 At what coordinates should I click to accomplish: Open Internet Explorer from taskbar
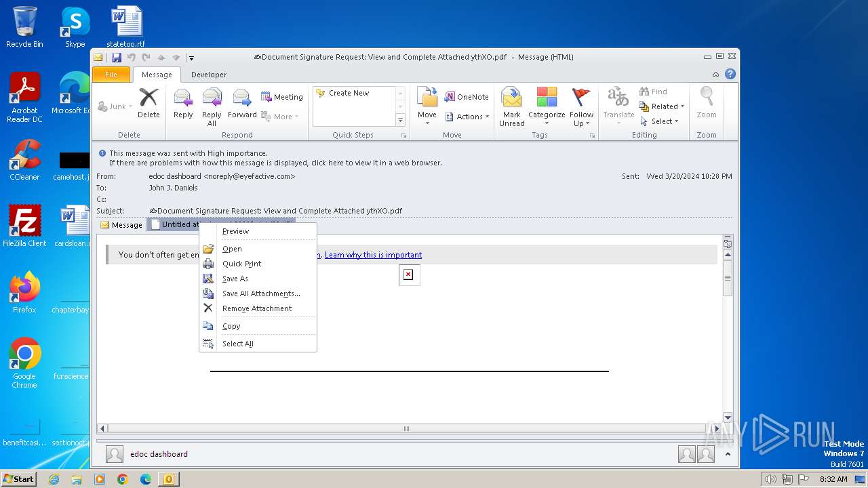(54, 479)
